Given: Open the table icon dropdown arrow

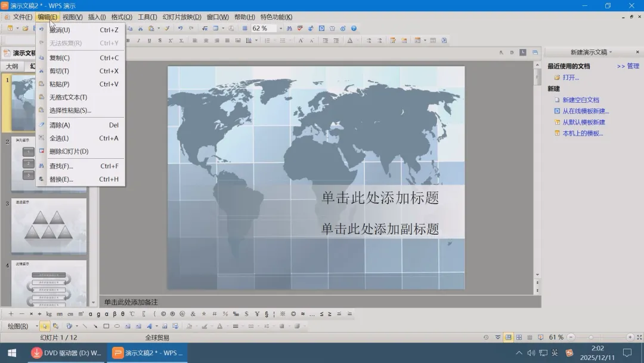Looking at the screenshot, I should point(223,29).
